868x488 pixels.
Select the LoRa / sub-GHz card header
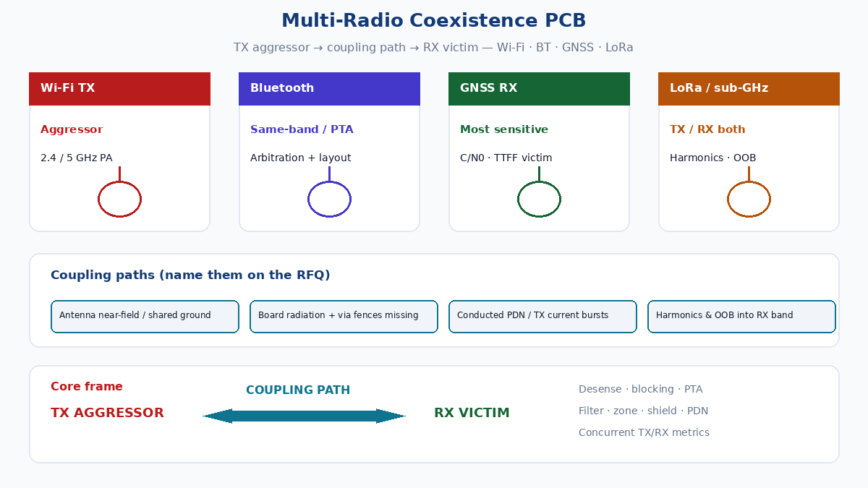pos(749,88)
